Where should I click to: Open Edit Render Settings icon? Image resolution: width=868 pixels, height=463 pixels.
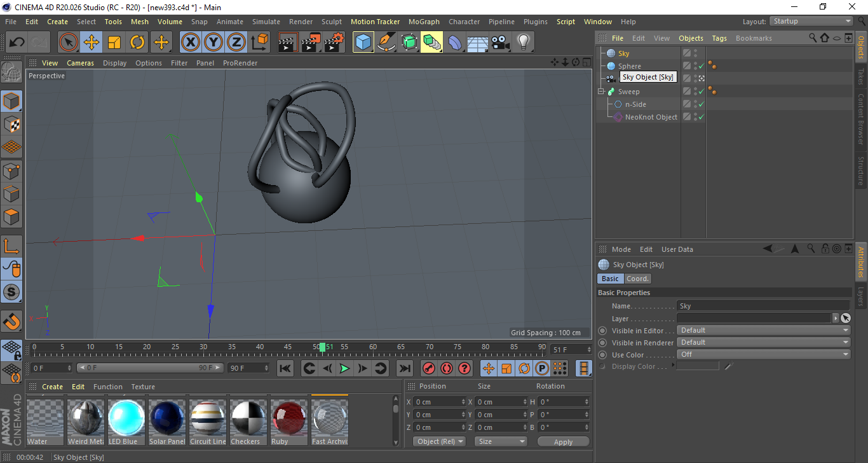click(x=334, y=43)
